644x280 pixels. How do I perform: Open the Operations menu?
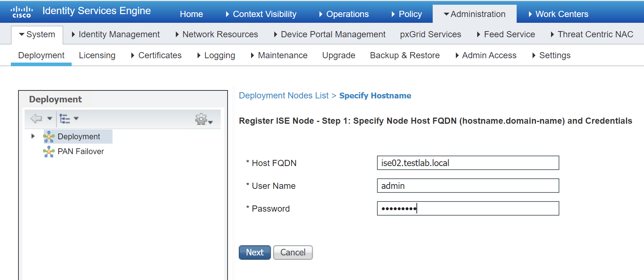[347, 14]
